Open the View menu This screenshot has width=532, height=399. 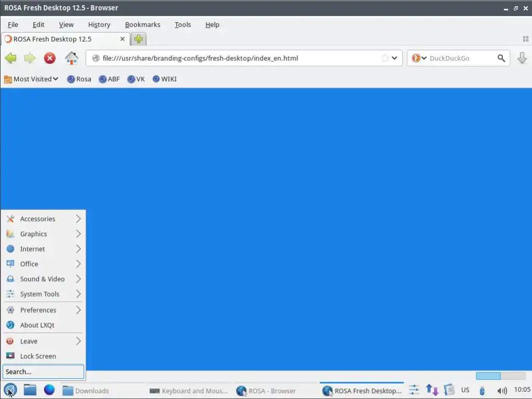tap(66, 25)
